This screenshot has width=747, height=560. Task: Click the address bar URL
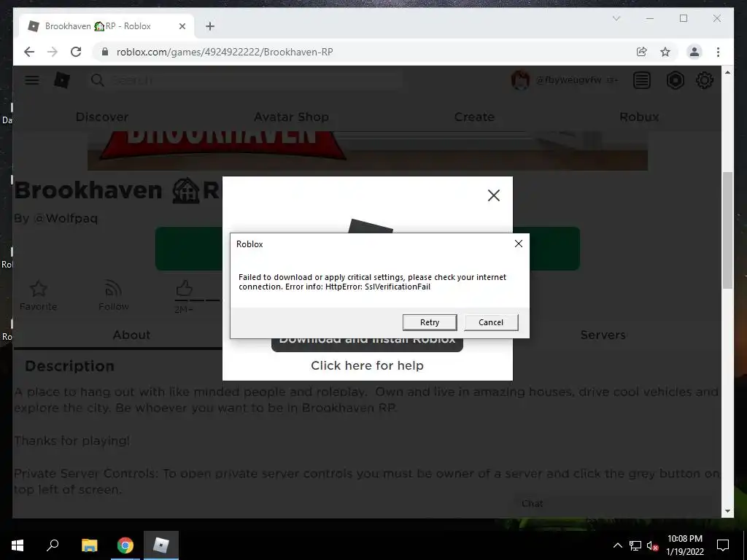tap(225, 52)
